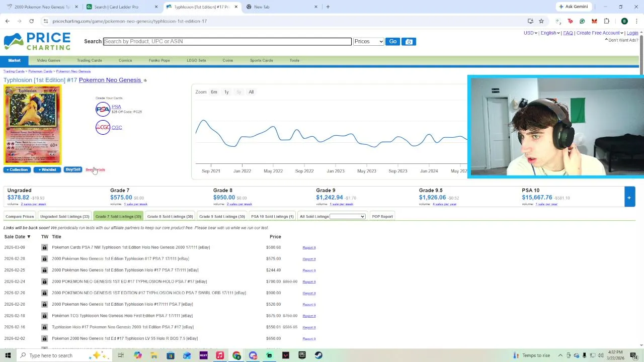Screen dimensions: 644x362
Task: Bookmark this page with the star icon
Action: (x=541, y=21)
